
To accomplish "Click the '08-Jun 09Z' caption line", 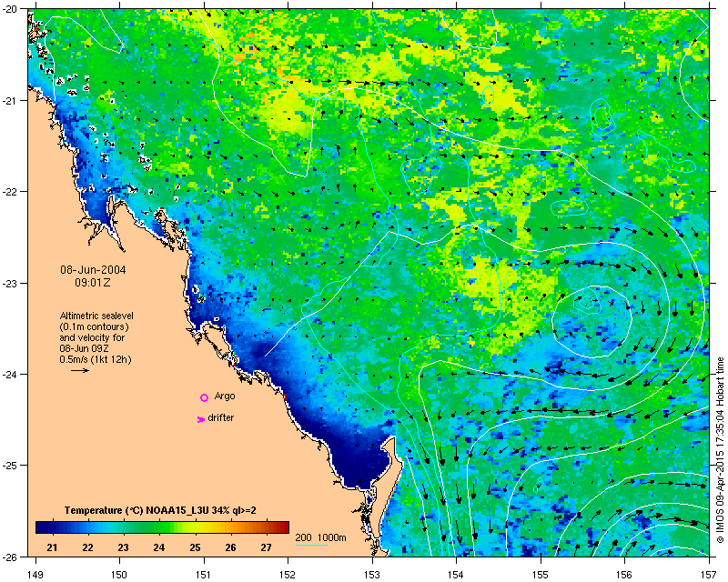I will pos(84,348).
